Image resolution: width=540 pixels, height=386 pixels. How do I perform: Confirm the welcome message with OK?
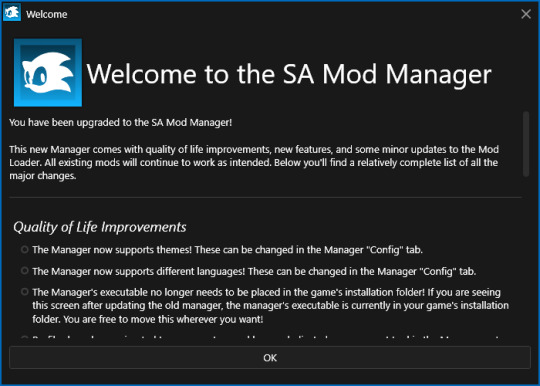pos(270,358)
